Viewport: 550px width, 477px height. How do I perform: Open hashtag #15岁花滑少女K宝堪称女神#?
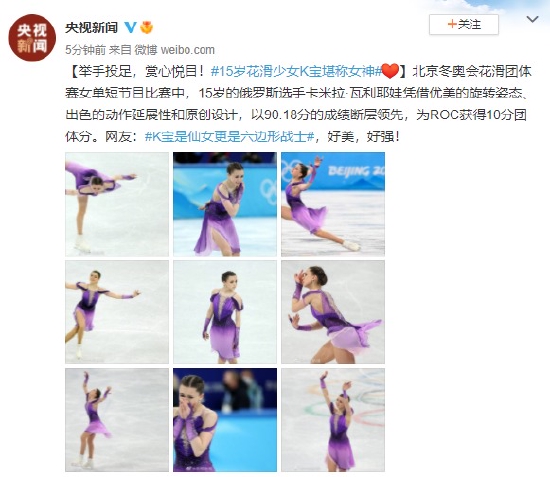296,71
